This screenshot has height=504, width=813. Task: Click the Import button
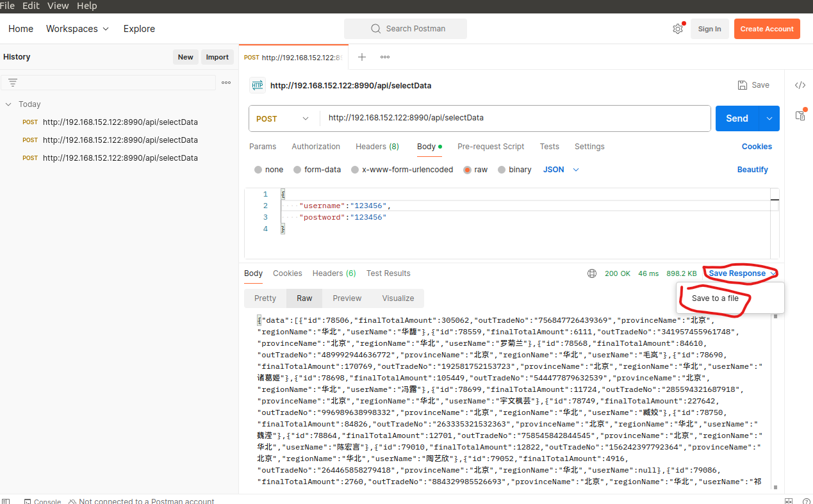tap(217, 57)
